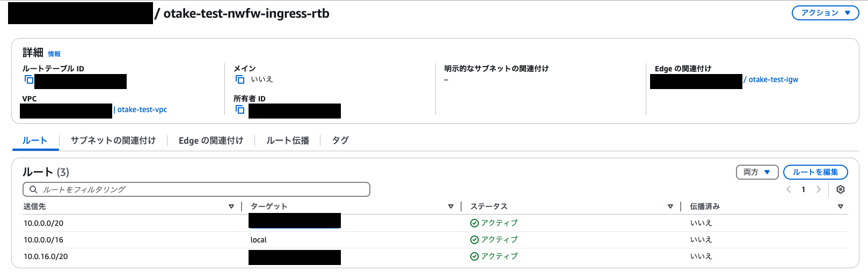Click the ルートを編集 button
868x280 pixels.
[x=815, y=172]
